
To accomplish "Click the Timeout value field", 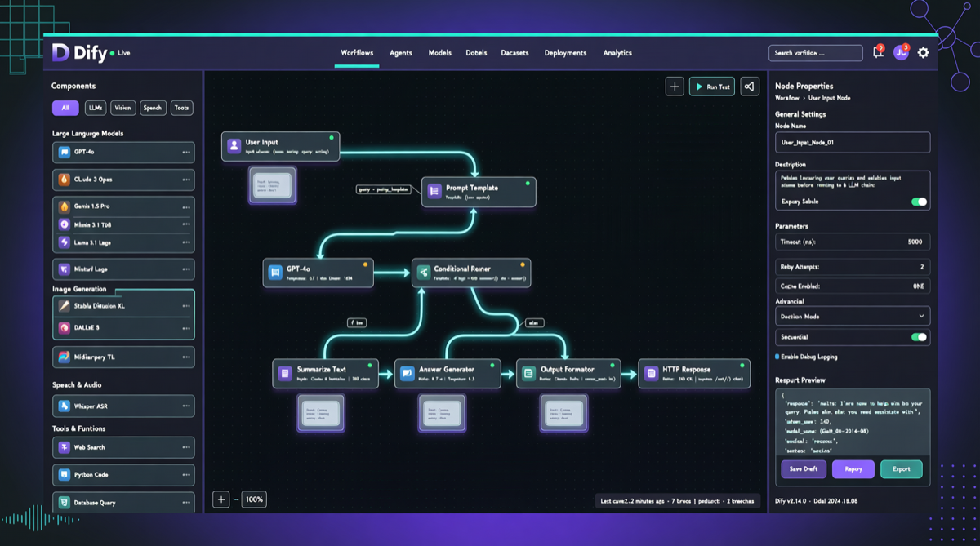I will click(853, 242).
